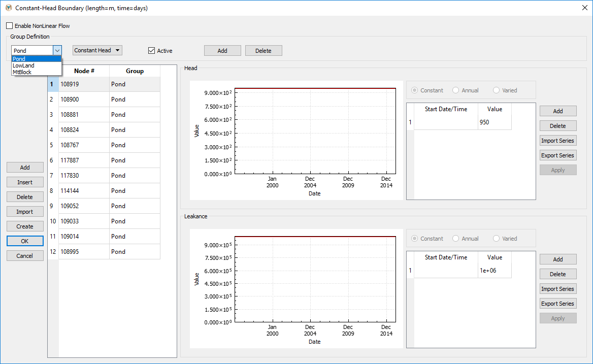Choose MtBlock in the group dropdown list
Image resolution: width=593 pixels, height=364 pixels.
pos(37,72)
